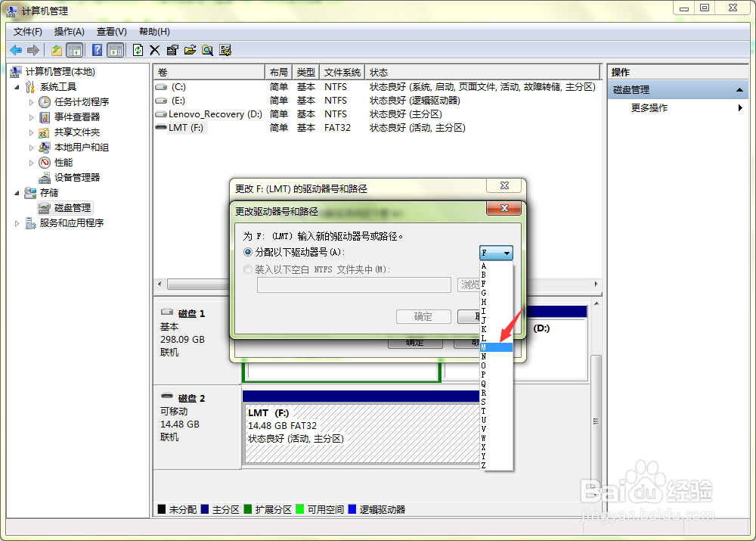Select 装入以下空白 NTFS 文件夹中 radio button
The height and width of the screenshot is (541, 756).
(248, 269)
